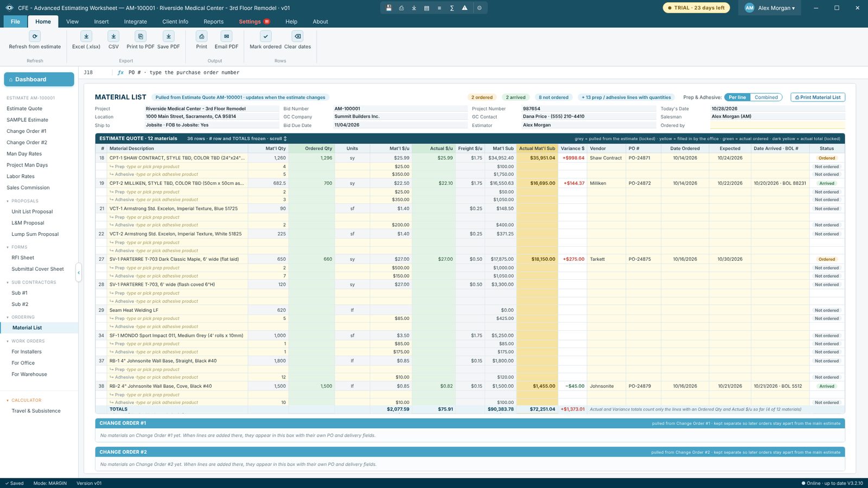
Task: Collapse the sidebar with the edge chevron
Action: coord(78,273)
